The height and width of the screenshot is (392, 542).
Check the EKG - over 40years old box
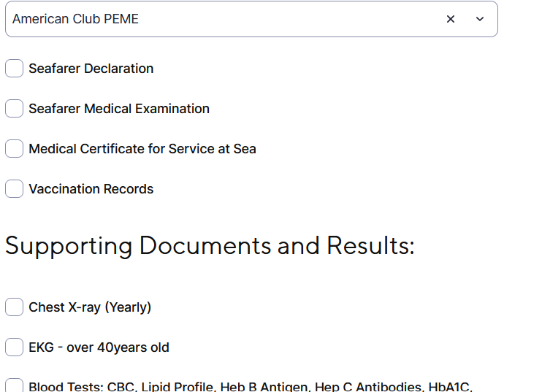point(14,347)
